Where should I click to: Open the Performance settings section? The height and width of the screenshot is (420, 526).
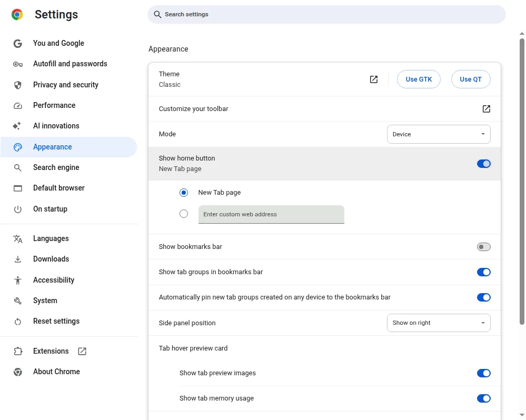coord(68,106)
